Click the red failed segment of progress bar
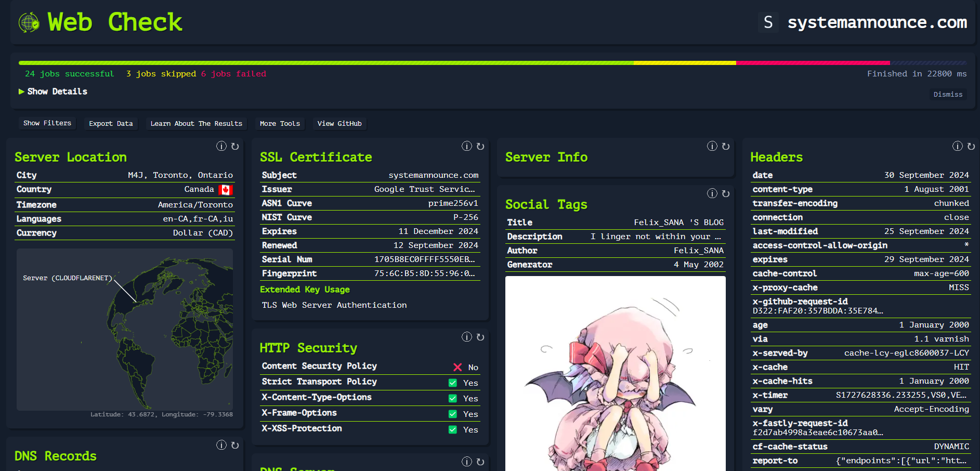This screenshot has width=980, height=471. click(813, 63)
